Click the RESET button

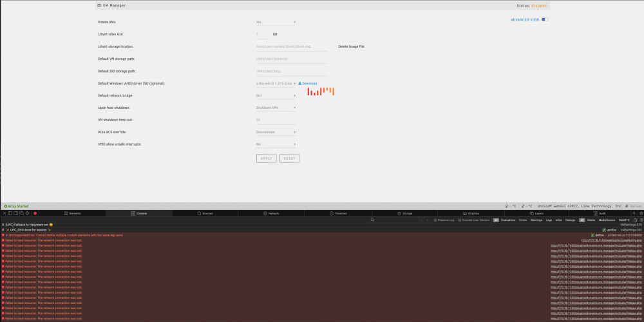[290, 158]
